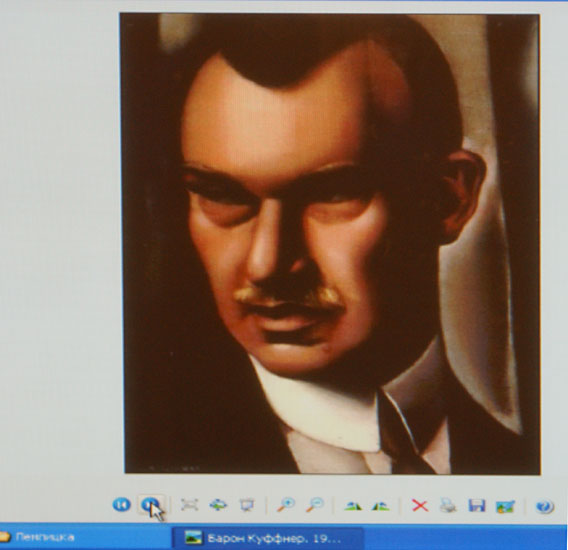Open the picture for editing

pos(505,506)
